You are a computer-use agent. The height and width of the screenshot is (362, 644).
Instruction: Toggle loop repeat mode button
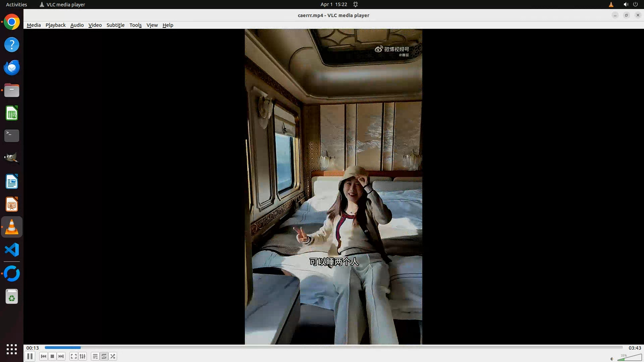coord(104,356)
